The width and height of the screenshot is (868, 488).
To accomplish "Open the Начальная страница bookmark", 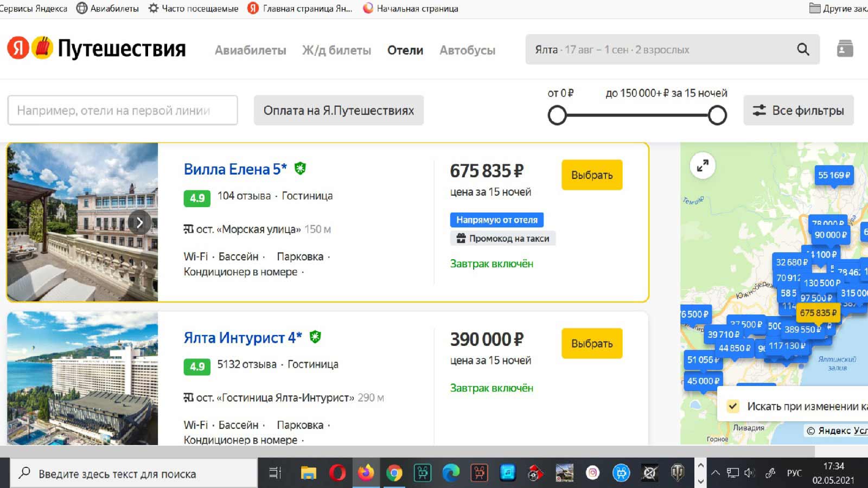I will [411, 9].
